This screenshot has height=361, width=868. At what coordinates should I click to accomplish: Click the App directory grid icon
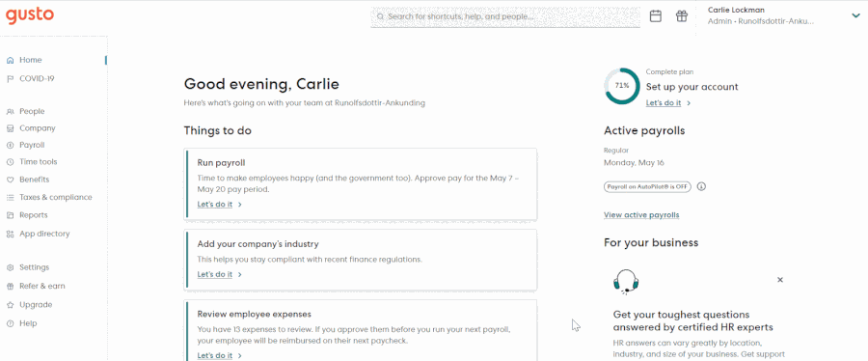10,234
